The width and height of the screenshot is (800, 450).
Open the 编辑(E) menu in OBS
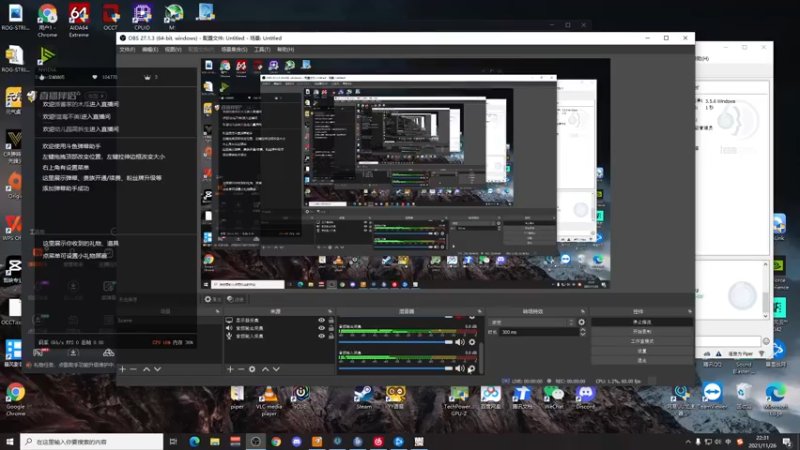(x=149, y=49)
